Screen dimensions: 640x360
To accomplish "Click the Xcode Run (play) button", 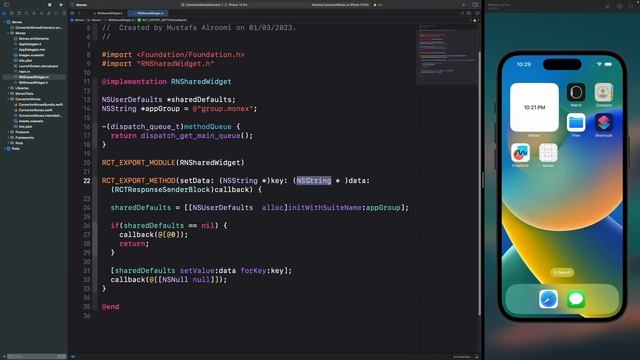I will (x=61, y=4).
